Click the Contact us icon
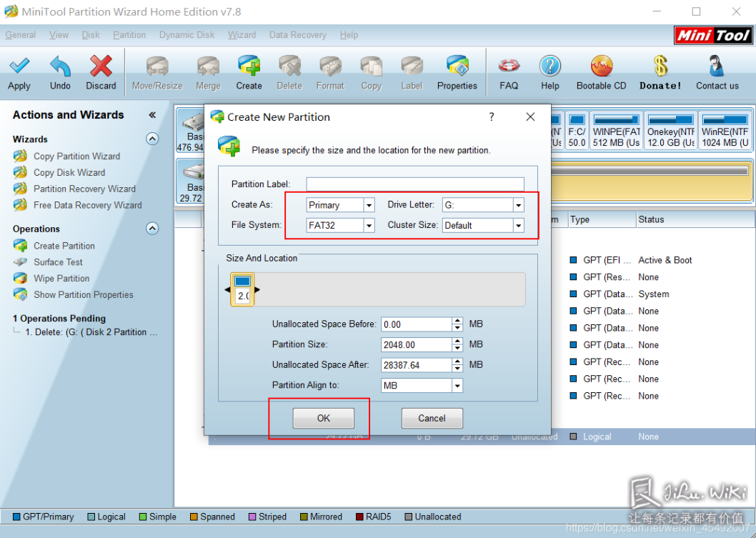The height and width of the screenshot is (538, 756). click(x=717, y=66)
